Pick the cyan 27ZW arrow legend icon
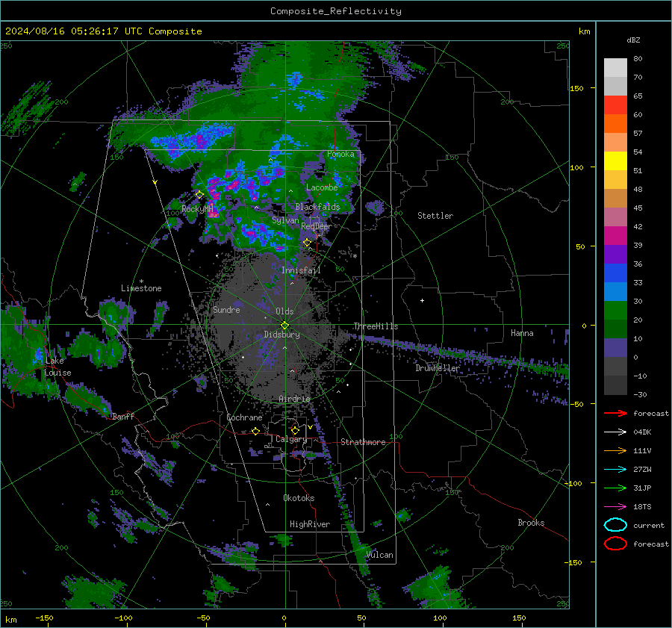Image resolution: width=672 pixels, height=628 pixels. [615, 470]
